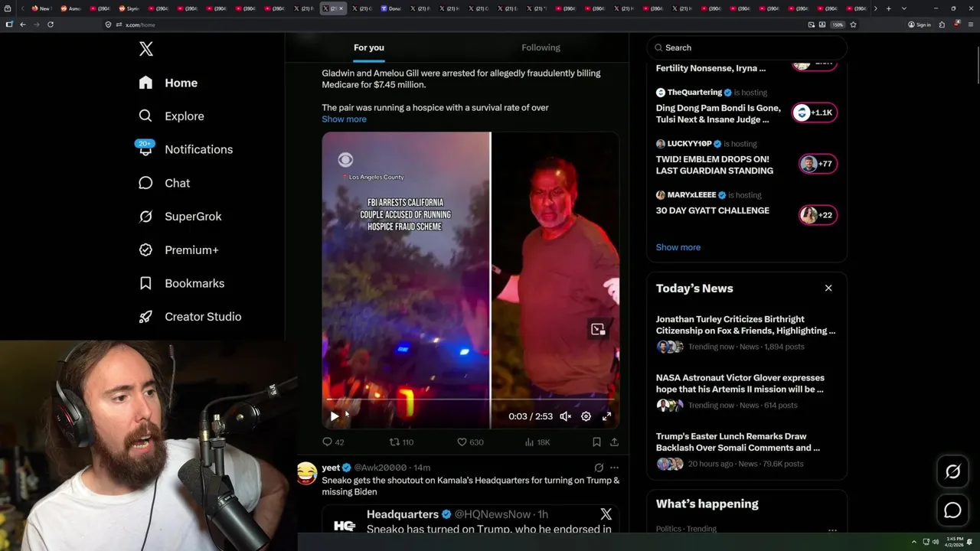The image size is (980, 551).
Task: Join LUCKYY10P's space with +77 listeners
Action: click(x=818, y=164)
